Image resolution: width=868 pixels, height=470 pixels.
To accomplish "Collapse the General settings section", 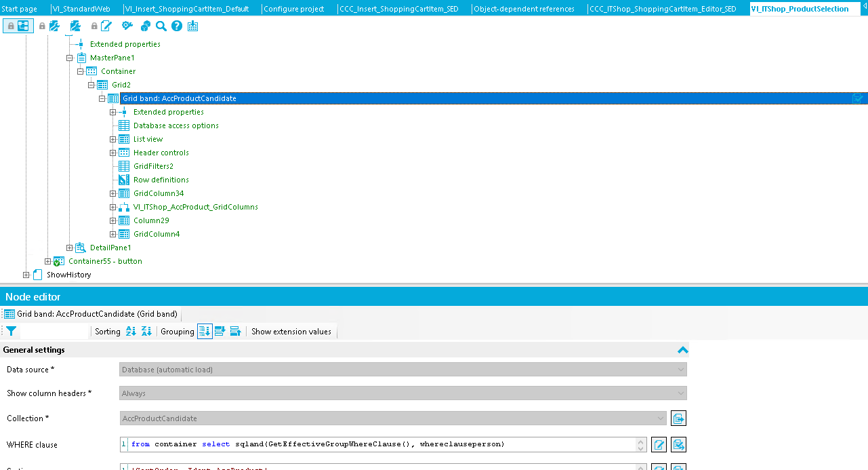I will click(682, 350).
